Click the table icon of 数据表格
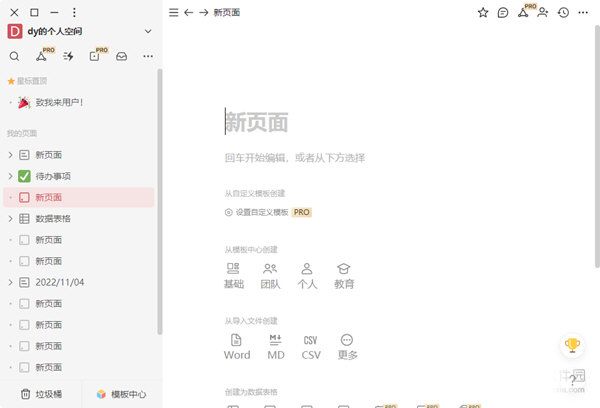The width and height of the screenshot is (600, 408). pyautogui.click(x=24, y=219)
